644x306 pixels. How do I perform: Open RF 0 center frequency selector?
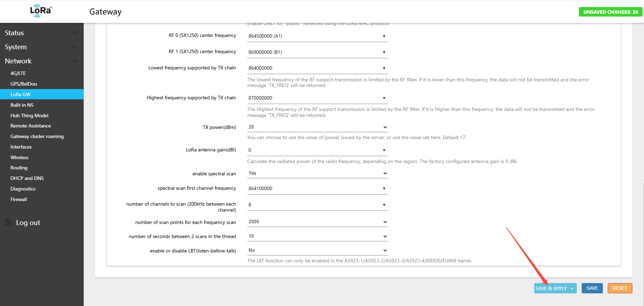pos(317,36)
